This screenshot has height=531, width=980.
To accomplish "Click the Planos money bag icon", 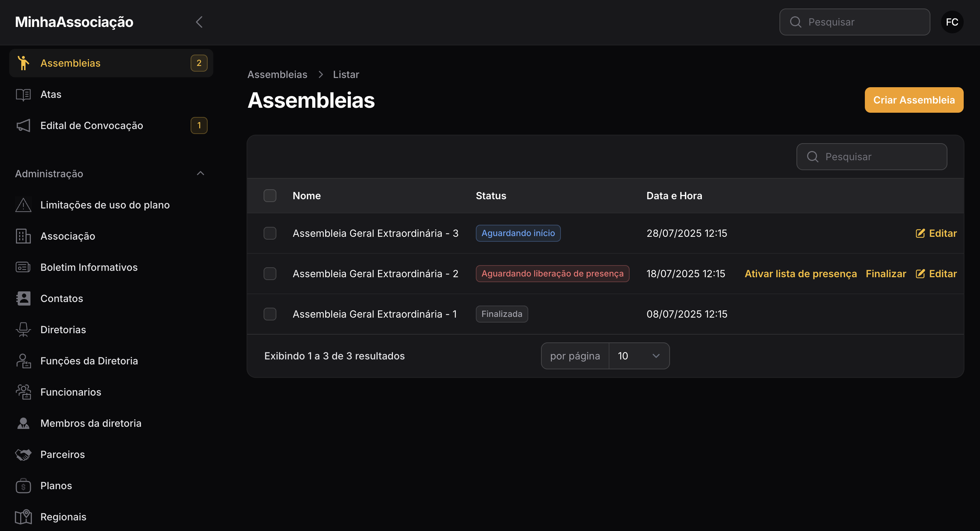I will click(x=23, y=486).
